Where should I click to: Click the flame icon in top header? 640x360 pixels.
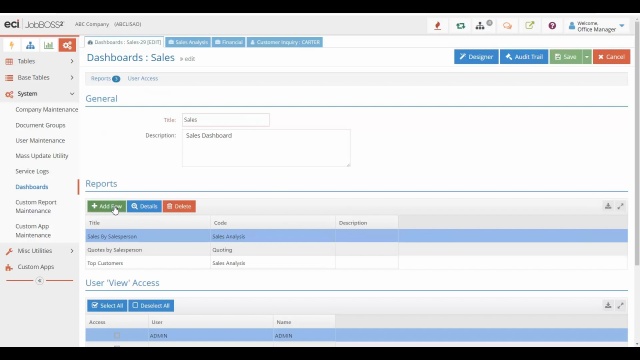[x=438, y=26]
